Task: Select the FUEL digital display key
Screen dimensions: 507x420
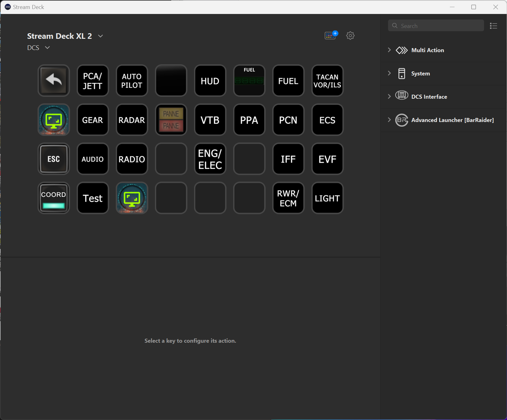Action: [249, 81]
